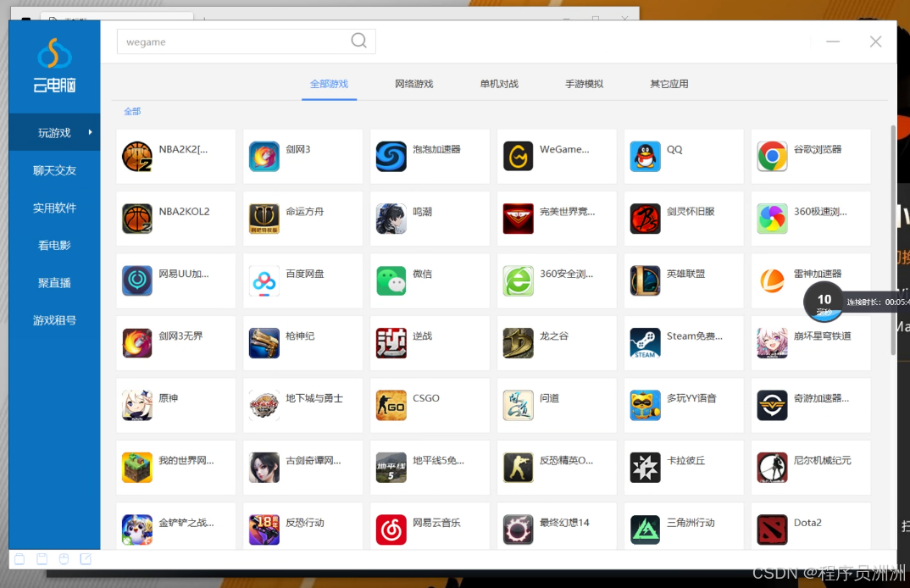Open 尼尔机械纪元 icon

pos(773,468)
